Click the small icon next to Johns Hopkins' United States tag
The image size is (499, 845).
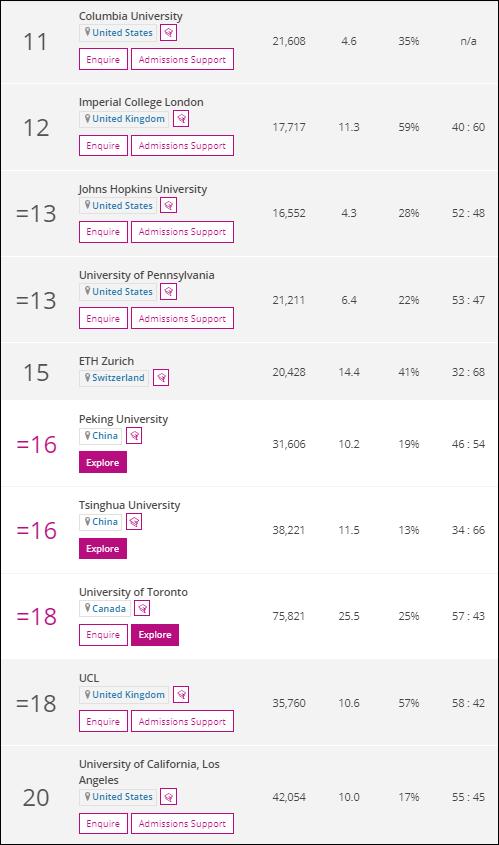(169, 205)
